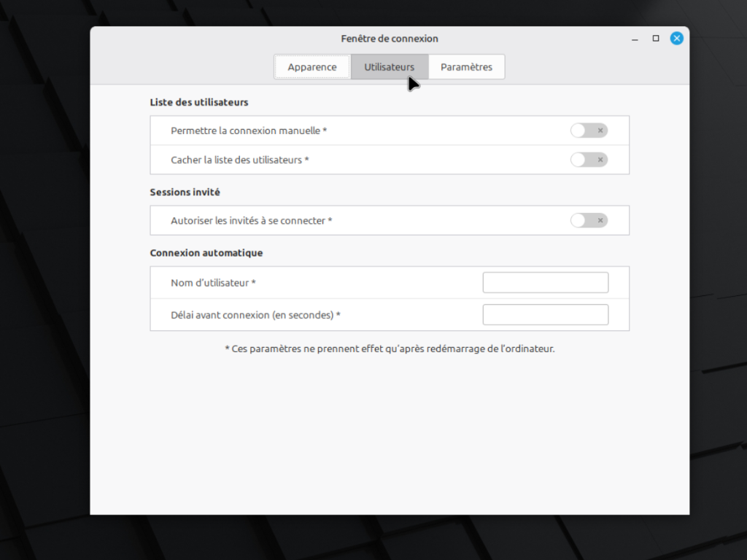Maximize the Fenêtre de connexion window
747x560 pixels.
tap(656, 39)
